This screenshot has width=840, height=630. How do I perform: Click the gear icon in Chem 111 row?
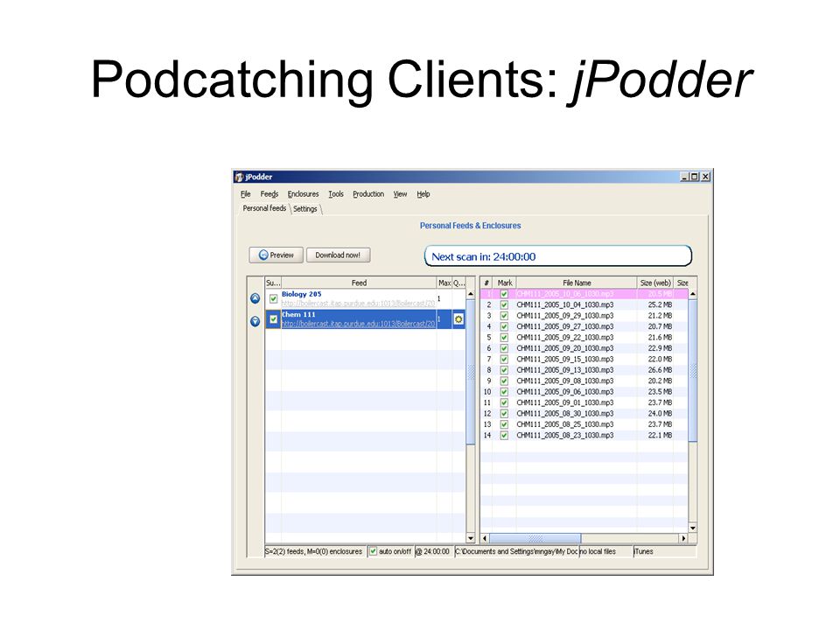pos(458,319)
